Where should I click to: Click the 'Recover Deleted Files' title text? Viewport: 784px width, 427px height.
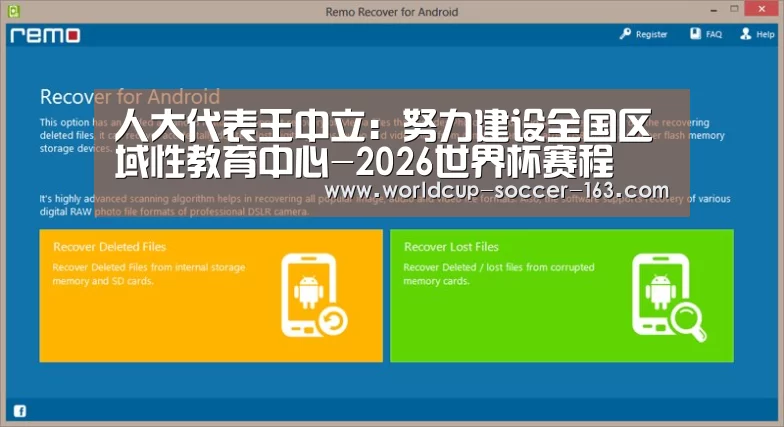pos(110,246)
